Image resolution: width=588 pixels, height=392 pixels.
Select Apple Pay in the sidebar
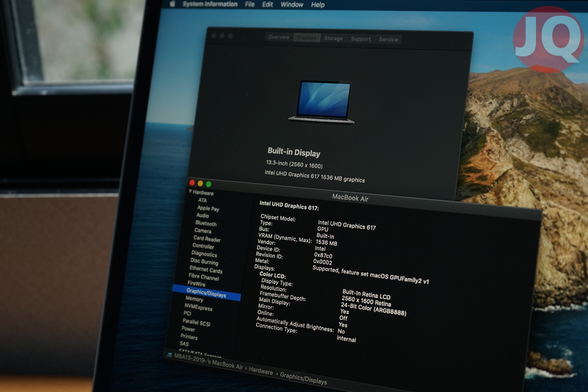pyautogui.click(x=208, y=208)
